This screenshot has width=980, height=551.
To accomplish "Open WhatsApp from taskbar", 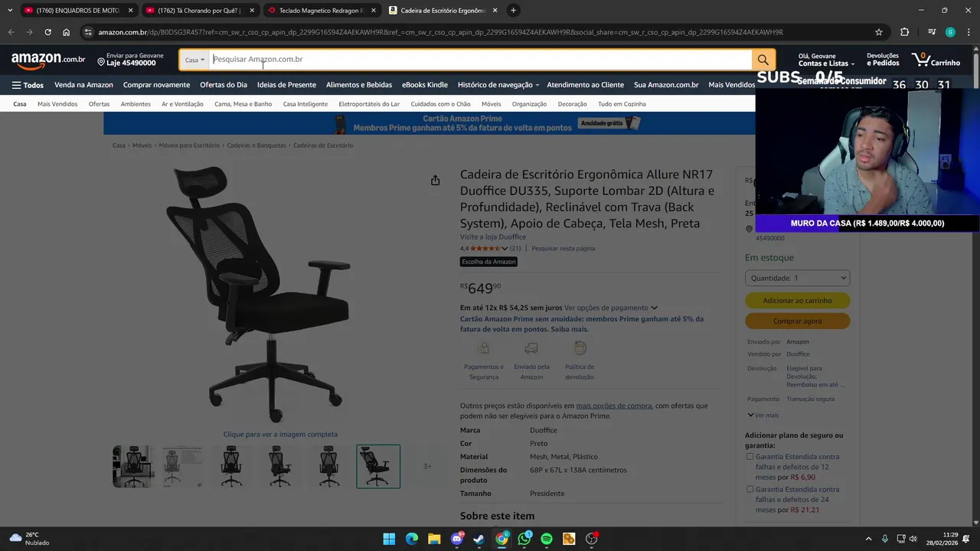I will (x=524, y=539).
